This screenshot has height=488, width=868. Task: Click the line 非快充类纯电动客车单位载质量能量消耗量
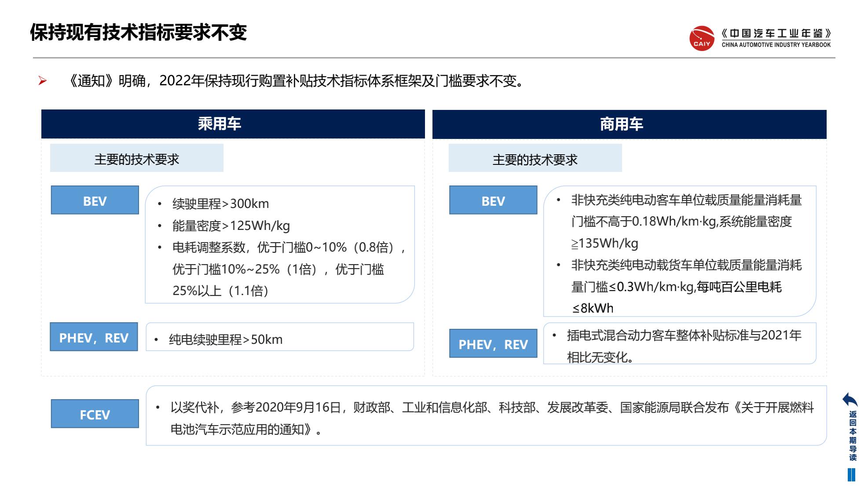[686, 200]
